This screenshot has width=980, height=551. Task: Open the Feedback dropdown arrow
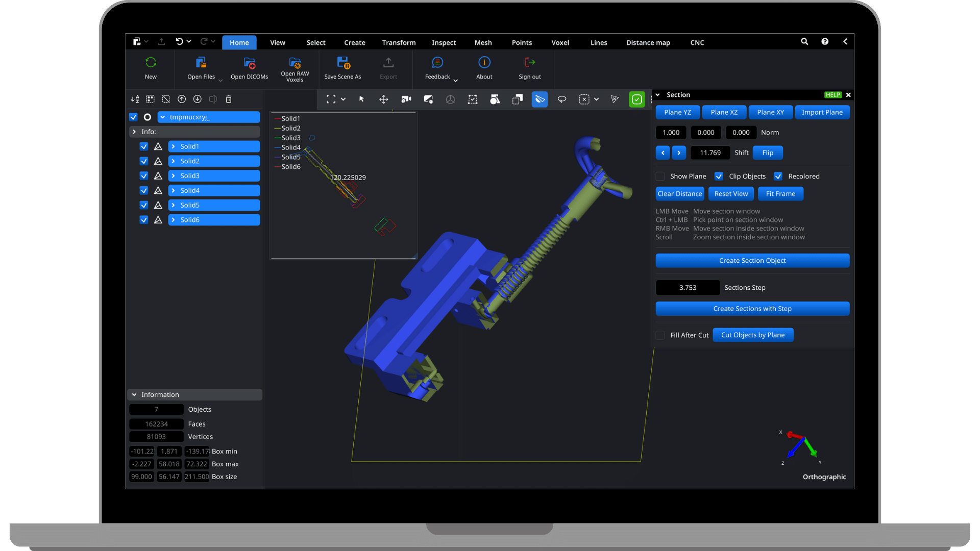click(x=456, y=81)
